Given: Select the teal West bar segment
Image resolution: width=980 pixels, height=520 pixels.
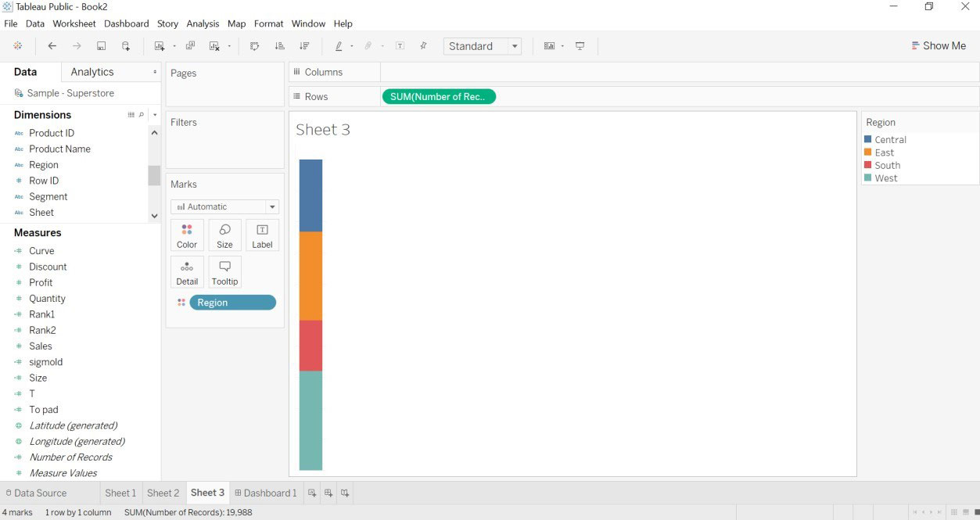Looking at the screenshot, I should [x=311, y=421].
